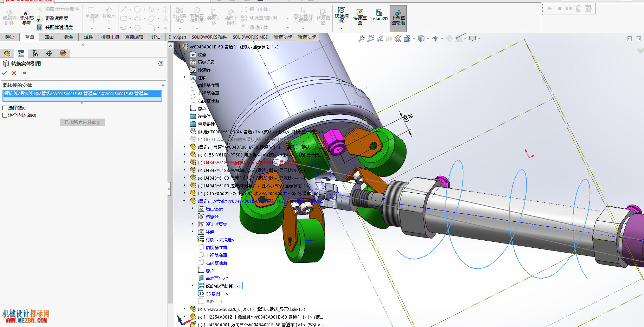This screenshot has height=327, width=644.
Task: Open the SOLIDWORKS MBD tab
Action: pyautogui.click(x=251, y=37)
